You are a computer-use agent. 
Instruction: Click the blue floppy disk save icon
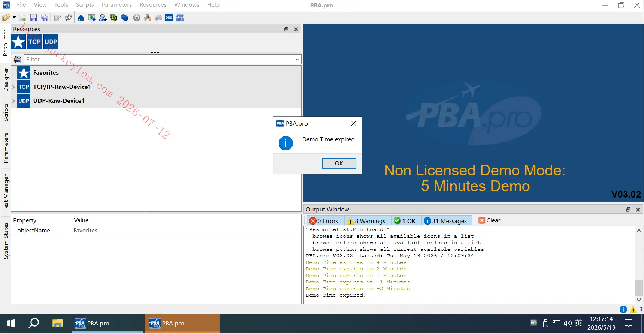coord(33,18)
